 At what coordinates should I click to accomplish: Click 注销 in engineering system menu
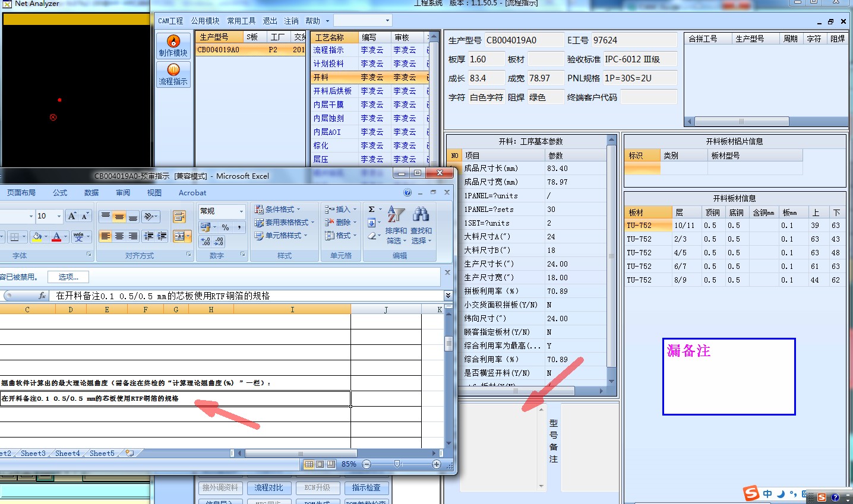tap(292, 21)
